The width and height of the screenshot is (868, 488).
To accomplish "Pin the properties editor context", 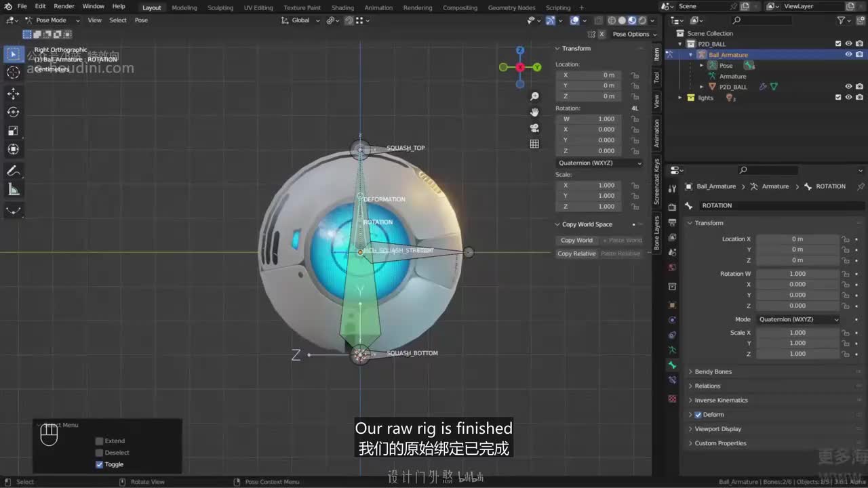I will pyautogui.click(x=861, y=186).
